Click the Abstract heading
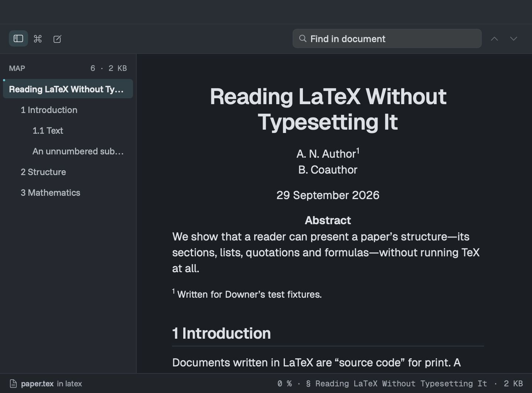The width and height of the screenshot is (532, 393). tap(328, 220)
